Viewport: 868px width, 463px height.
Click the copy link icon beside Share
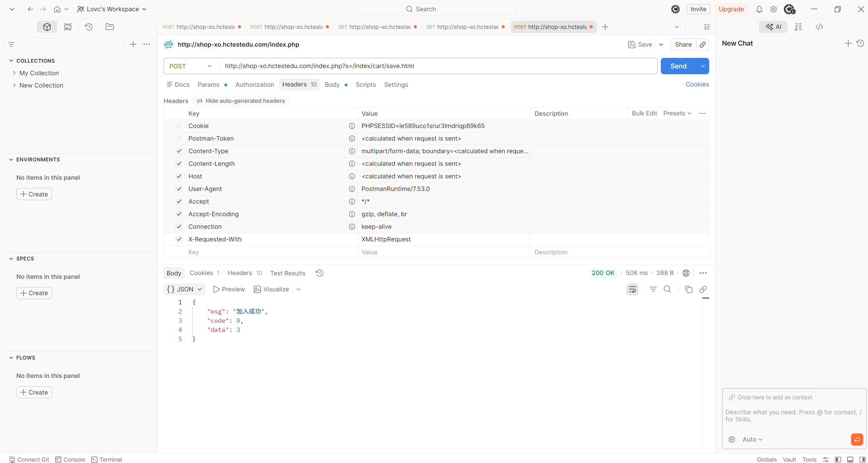click(703, 45)
